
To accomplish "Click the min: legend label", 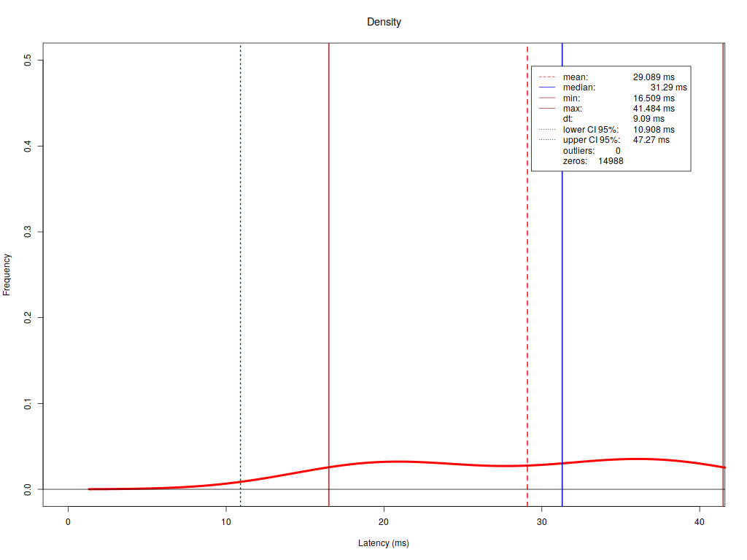I will click(x=572, y=98).
